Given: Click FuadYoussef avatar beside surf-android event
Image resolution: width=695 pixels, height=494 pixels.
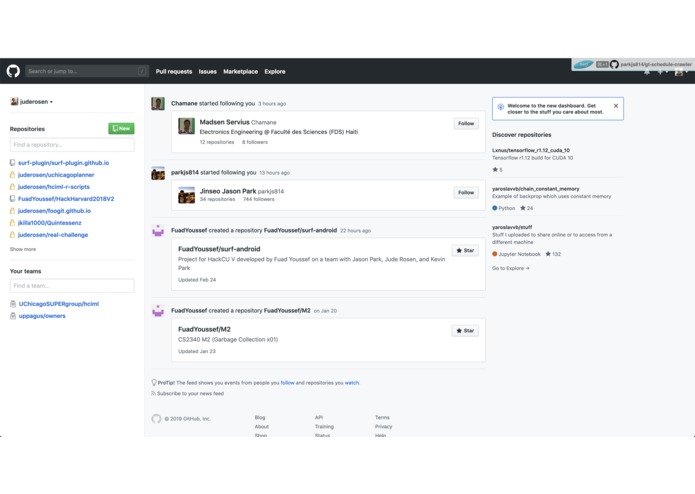Looking at the screenshot, I should point(158,231).
